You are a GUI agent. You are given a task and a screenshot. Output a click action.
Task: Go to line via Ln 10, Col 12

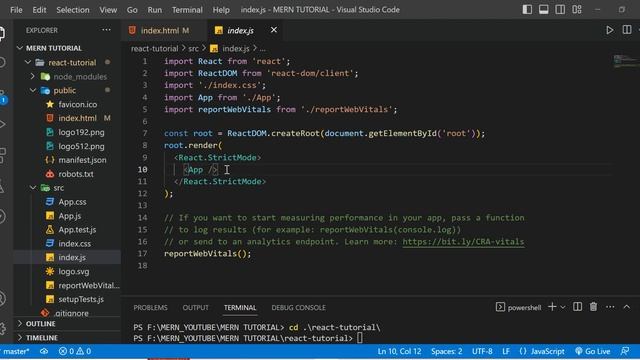coord(399,351)
